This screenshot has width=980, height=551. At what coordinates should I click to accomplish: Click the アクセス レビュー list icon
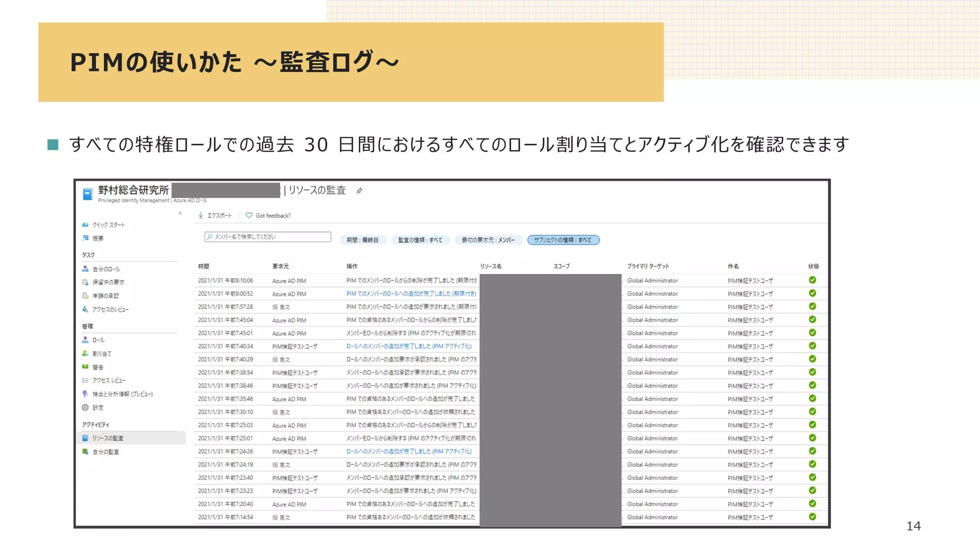[85, 380]
